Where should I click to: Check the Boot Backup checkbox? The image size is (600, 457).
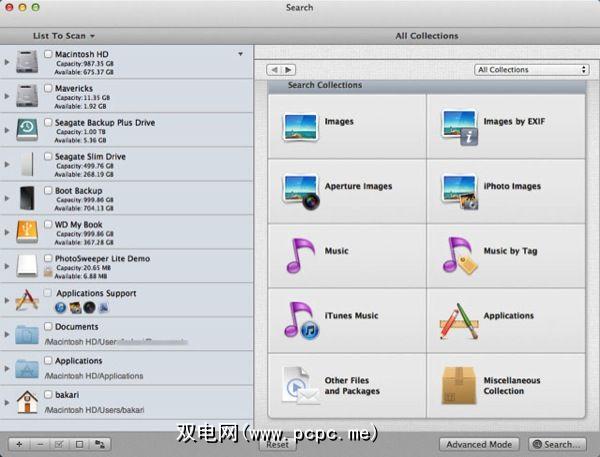(x=48, y=190)
